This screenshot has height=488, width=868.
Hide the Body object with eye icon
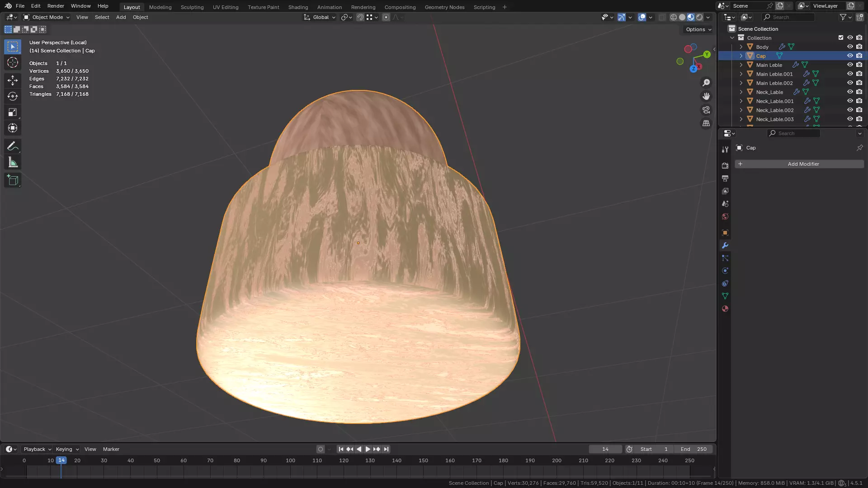(x=850, y=47)
